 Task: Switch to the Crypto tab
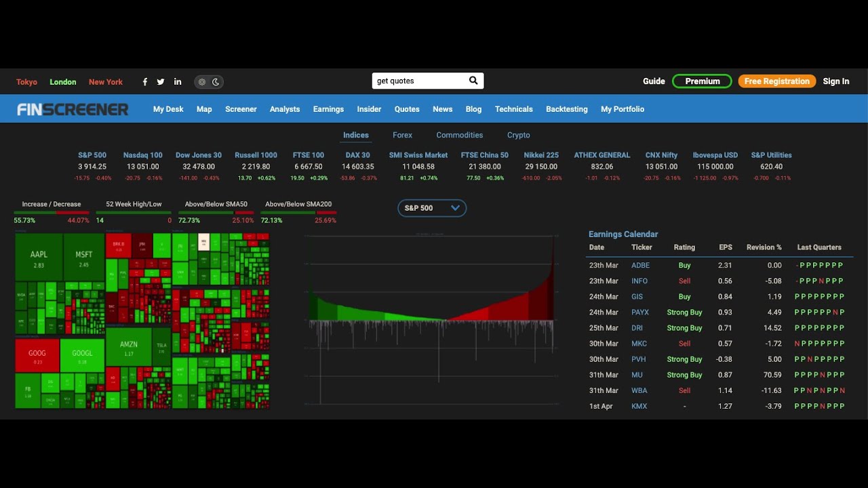(x=519, y=135)
